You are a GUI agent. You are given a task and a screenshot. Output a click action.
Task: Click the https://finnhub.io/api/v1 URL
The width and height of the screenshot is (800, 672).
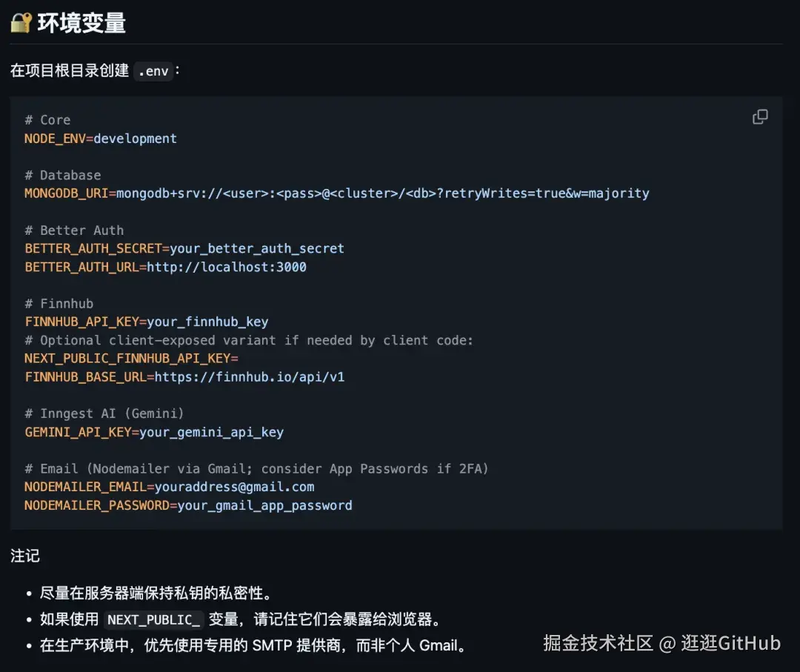250,377
